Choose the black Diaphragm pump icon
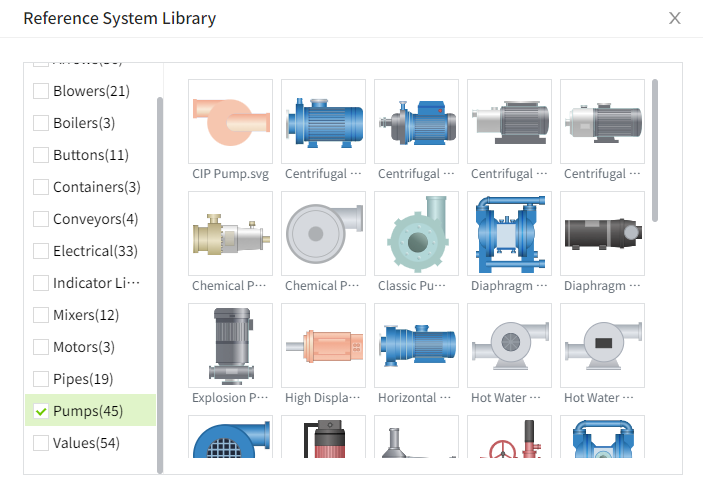703x492 pixels. pyautogui.click(x=602, y=233)
